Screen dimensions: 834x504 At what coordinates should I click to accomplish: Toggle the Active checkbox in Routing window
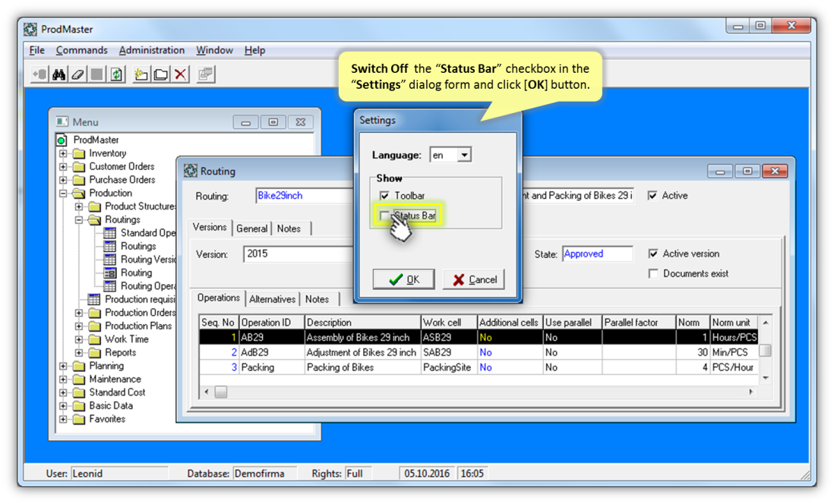[652, 196]
